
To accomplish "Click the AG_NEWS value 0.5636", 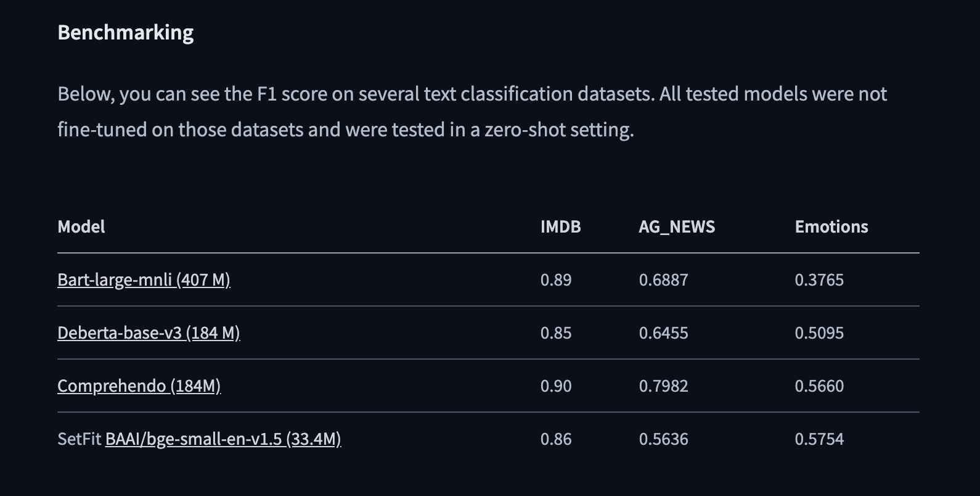I will (x=663, y=439).
